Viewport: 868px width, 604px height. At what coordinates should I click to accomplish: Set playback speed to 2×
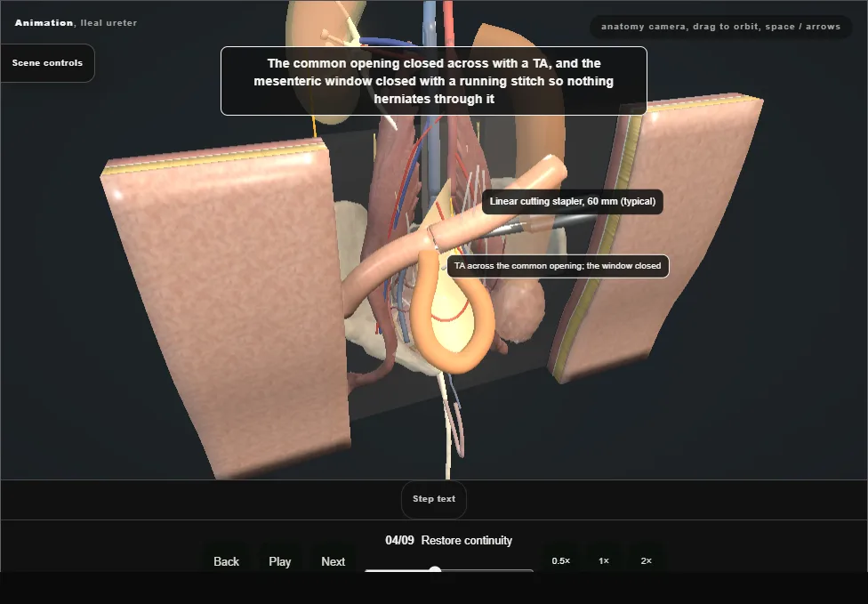click(x=646, y=560)
